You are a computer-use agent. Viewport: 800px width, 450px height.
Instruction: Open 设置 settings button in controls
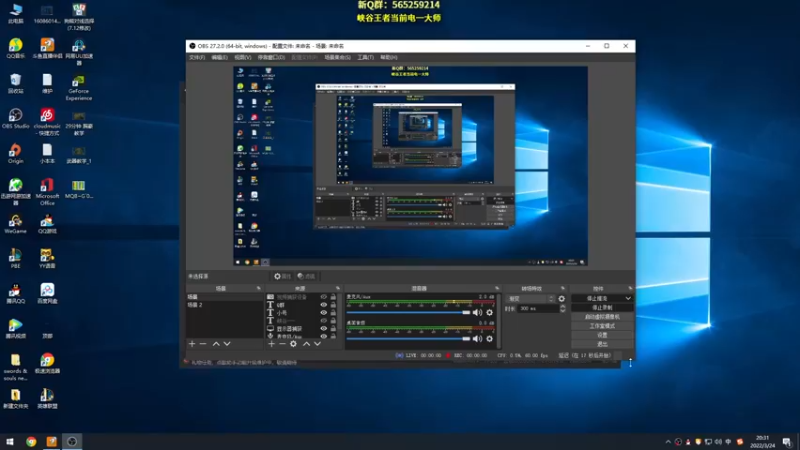pos(602,335)
